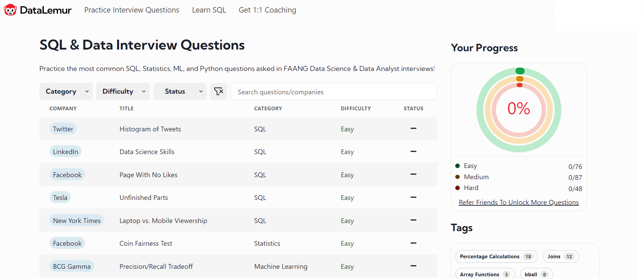Open the Page With No Likes question
This screenshot has width=644, height=279.
148,175
